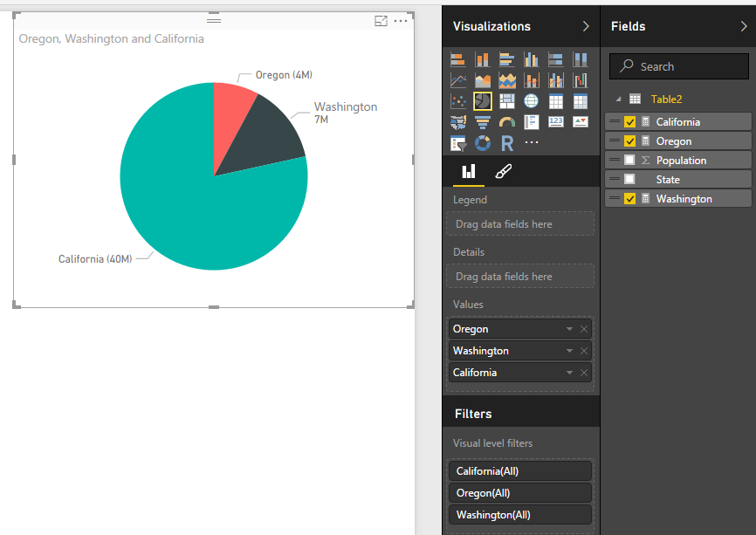Check the State field checkbox
756x535 pixels.
[629, 179]
